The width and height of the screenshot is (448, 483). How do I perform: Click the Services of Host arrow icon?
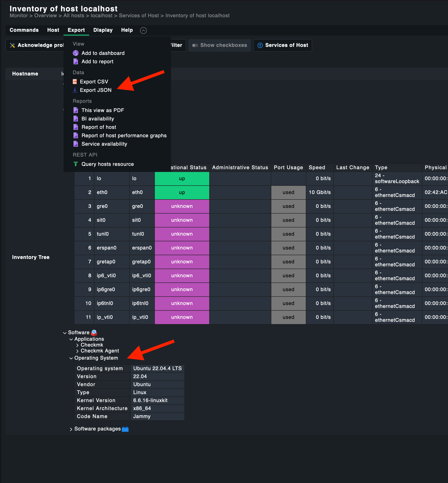coord(260,45)
